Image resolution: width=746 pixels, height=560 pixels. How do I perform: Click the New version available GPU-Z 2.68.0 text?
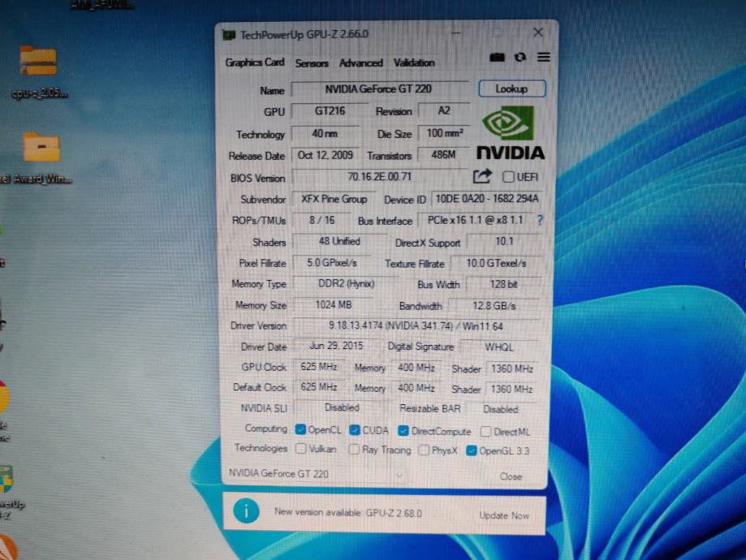(x=347, y=512)
